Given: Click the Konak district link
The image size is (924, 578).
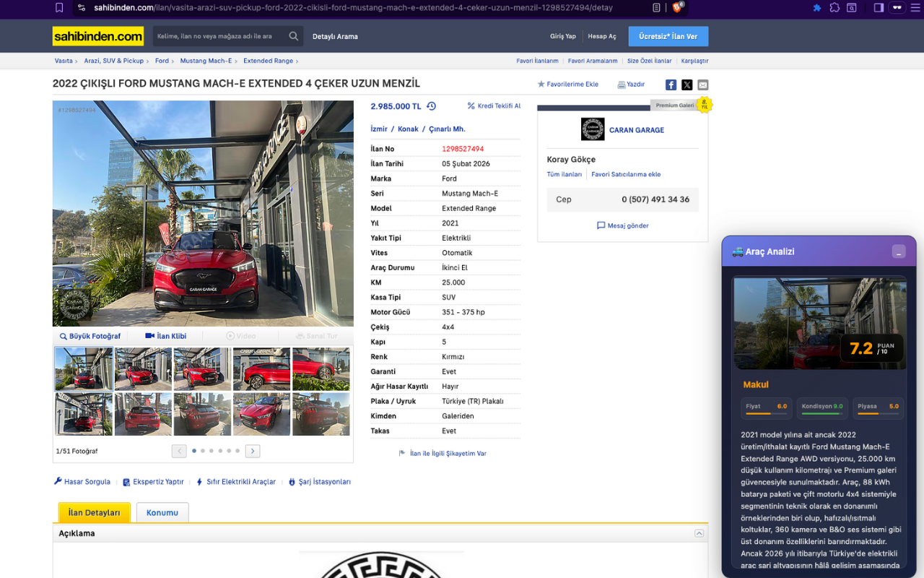Looking at the screenshot, I should point(408,129).
